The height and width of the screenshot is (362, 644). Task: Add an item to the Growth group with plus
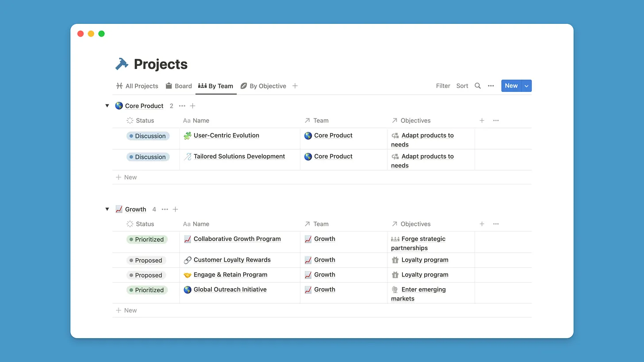tap(175, 209)
